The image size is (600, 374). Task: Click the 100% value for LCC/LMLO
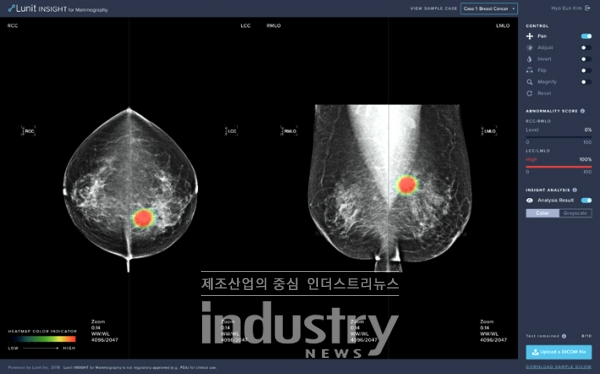tap(585, 159)
